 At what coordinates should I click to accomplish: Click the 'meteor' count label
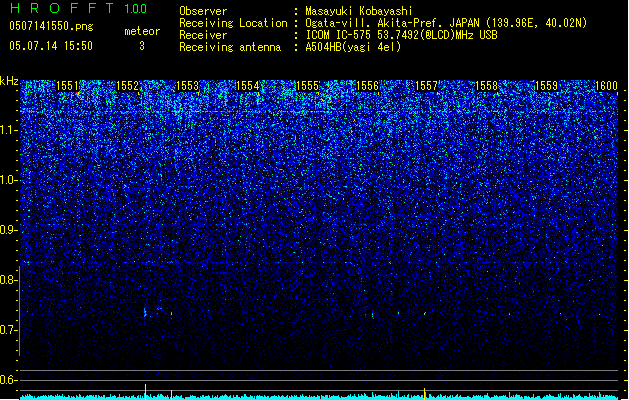click(142, 31)
